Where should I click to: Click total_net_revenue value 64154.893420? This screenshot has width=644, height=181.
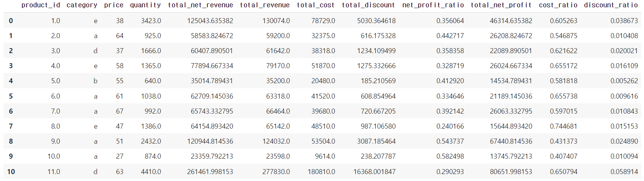[x=212, y=126]
